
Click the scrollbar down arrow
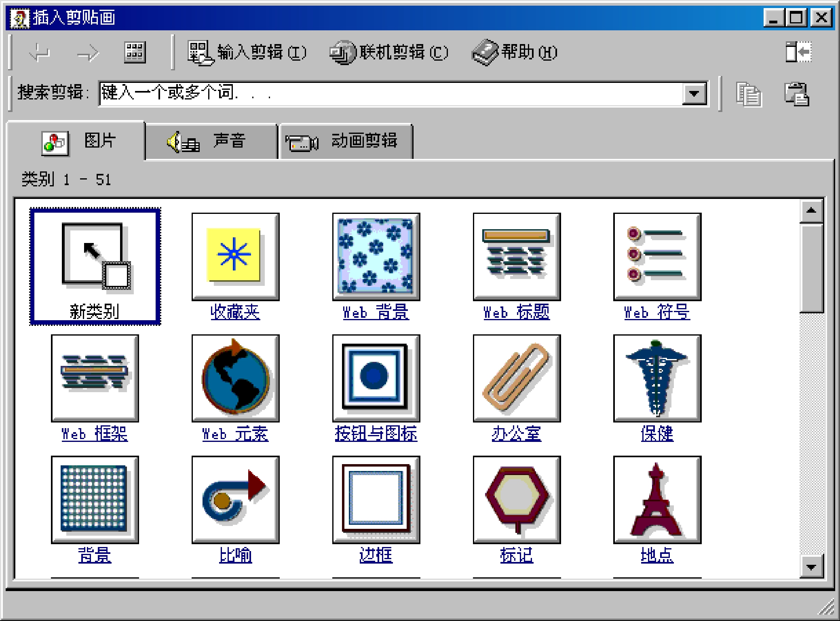[811, 567]
